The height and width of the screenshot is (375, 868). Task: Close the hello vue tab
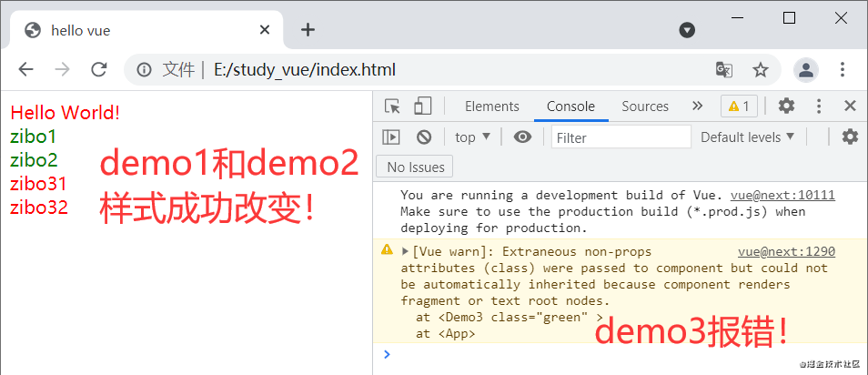(x=265, y=30)
